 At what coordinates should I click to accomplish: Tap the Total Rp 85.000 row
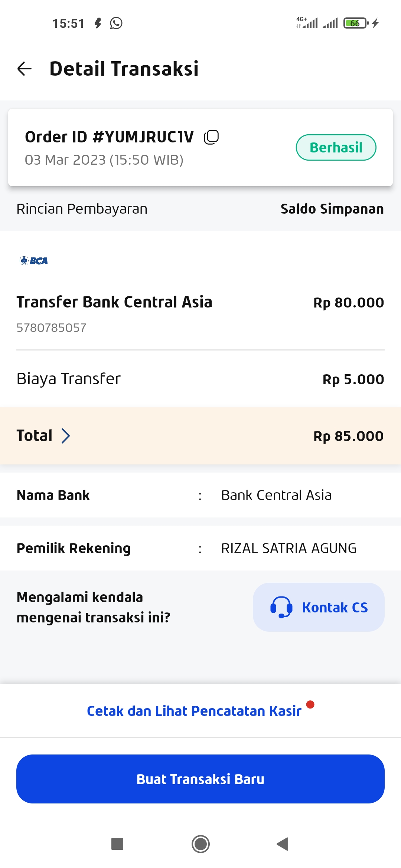coord(200,436)
